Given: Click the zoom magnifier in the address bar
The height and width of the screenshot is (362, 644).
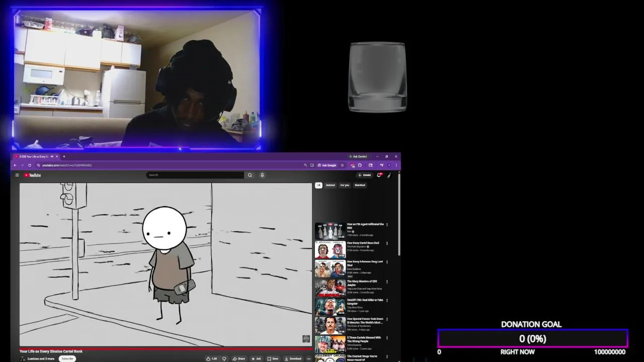Looking at the screenshot, I should (305, 165).
